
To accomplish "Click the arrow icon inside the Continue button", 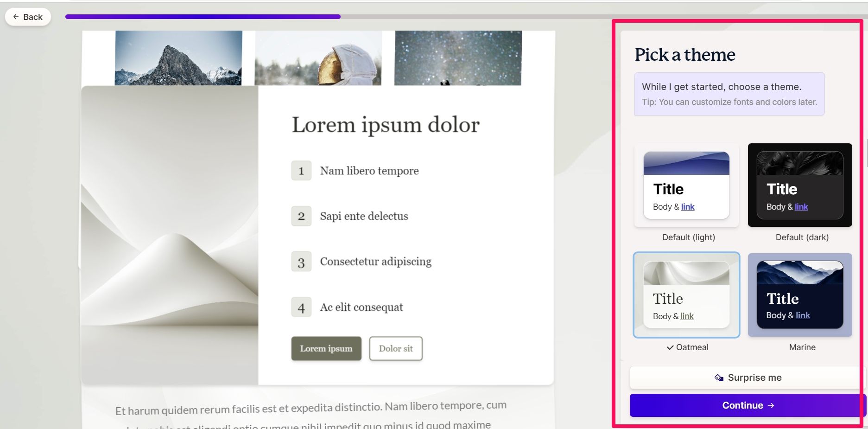I will pos(772,405).
